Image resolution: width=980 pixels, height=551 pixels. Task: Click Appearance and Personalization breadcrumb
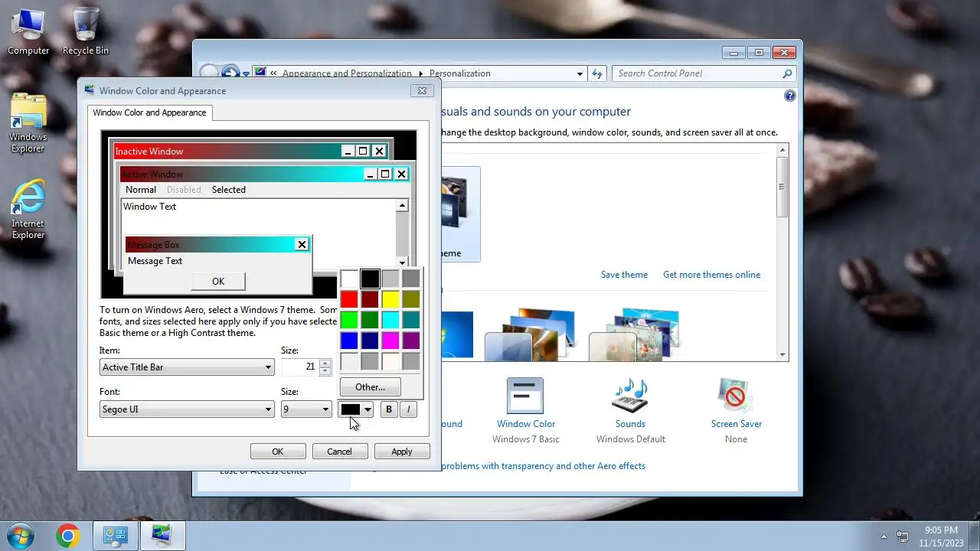347,73
